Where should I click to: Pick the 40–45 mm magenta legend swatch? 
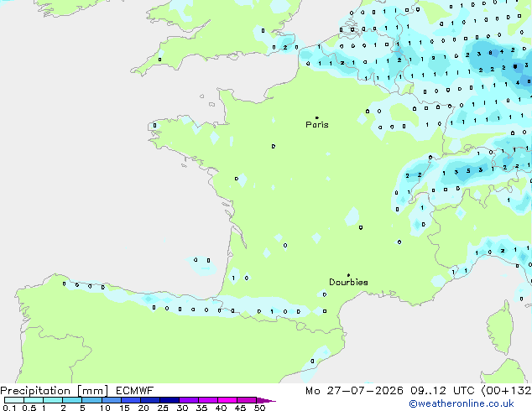coord(227,400)
